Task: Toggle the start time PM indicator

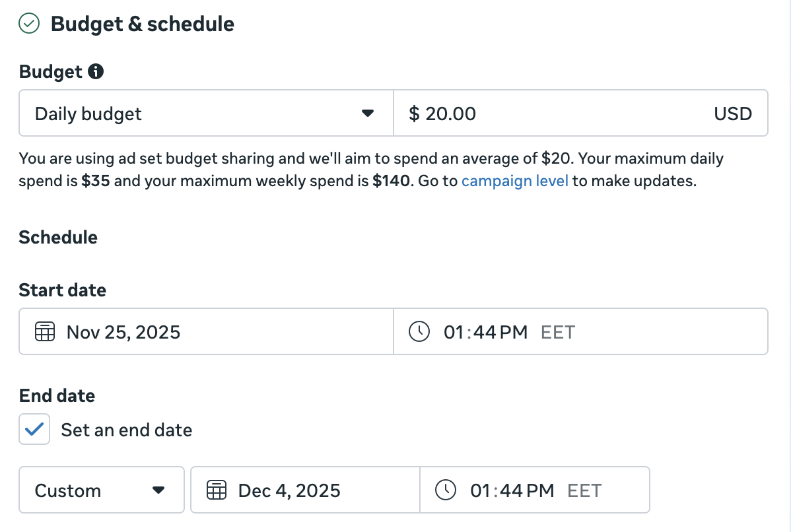Action: (x=514, y=331)
